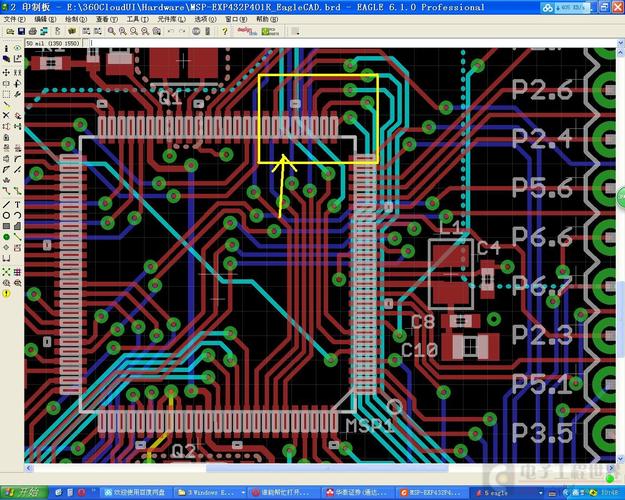Click the grid coordinates display '50 mil'
This screenshot has height=500, width=625.
coord(48,44)
